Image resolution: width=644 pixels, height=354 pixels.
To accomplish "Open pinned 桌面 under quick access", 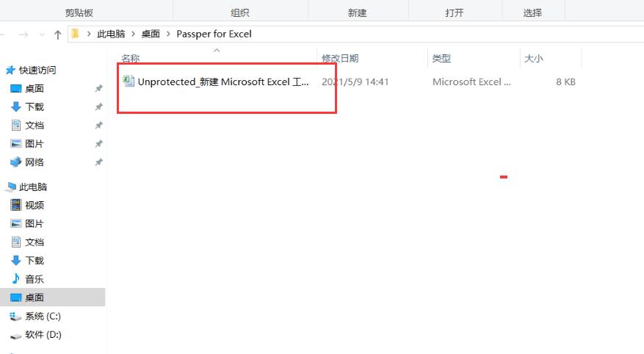I will [35, 88].
